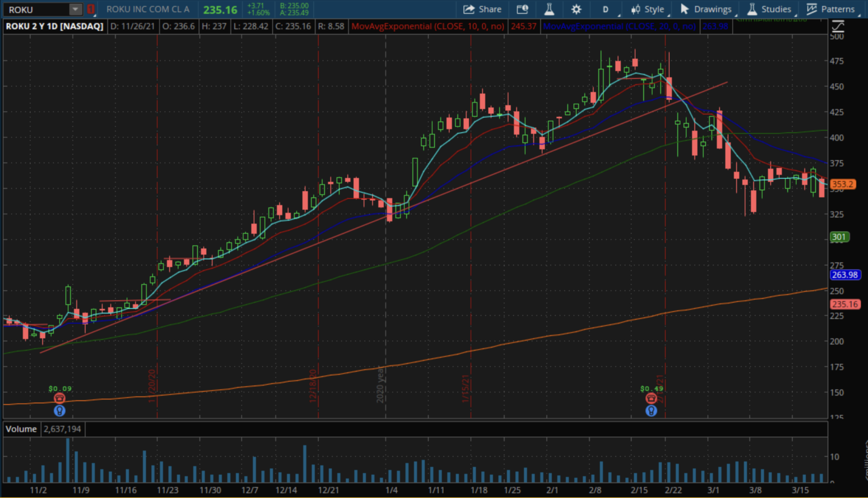The image size is (868, 498).
Task: Open the Style menu with candlestick icon
Action: pos(648,9)
